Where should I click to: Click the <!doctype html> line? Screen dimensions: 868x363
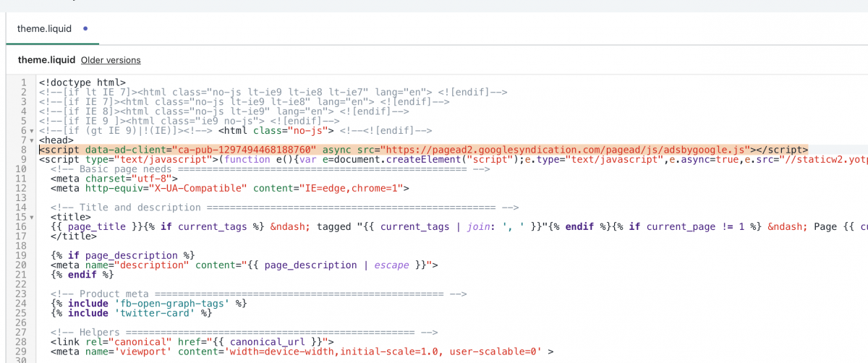[x=82, y=82]
